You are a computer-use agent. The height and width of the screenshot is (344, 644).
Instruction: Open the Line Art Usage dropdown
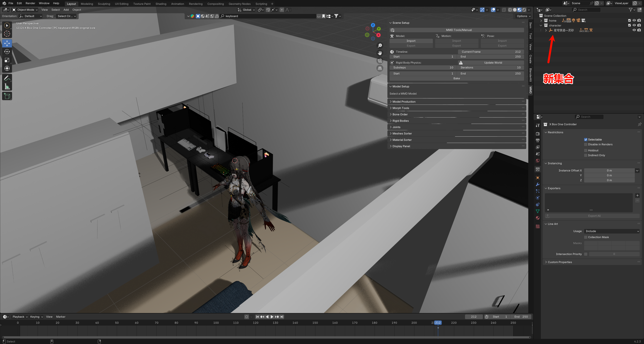coord(612,231)
